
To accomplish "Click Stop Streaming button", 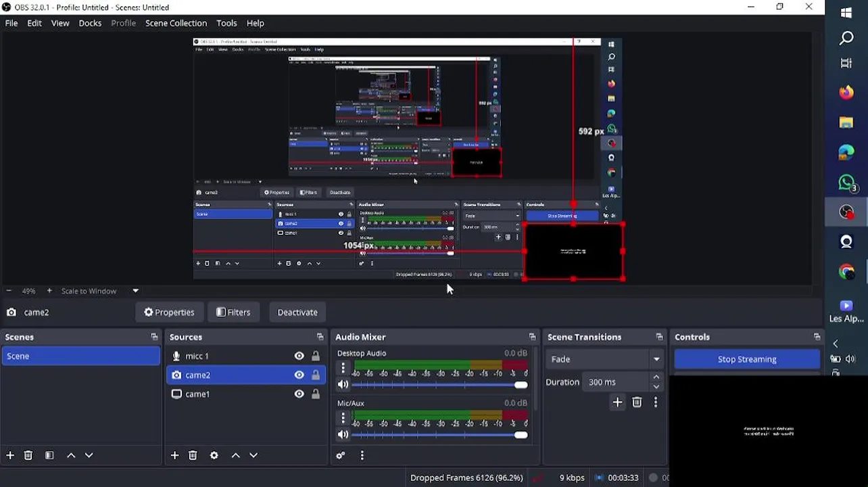I will (747, 359).
